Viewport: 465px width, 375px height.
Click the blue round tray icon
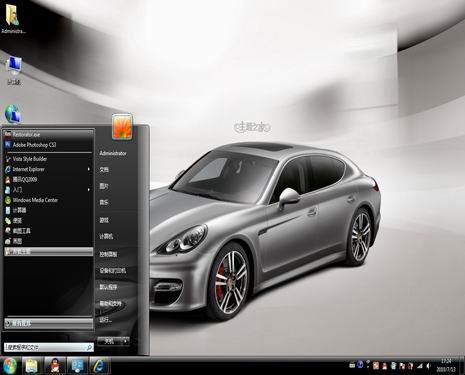[x=360, y=364]
